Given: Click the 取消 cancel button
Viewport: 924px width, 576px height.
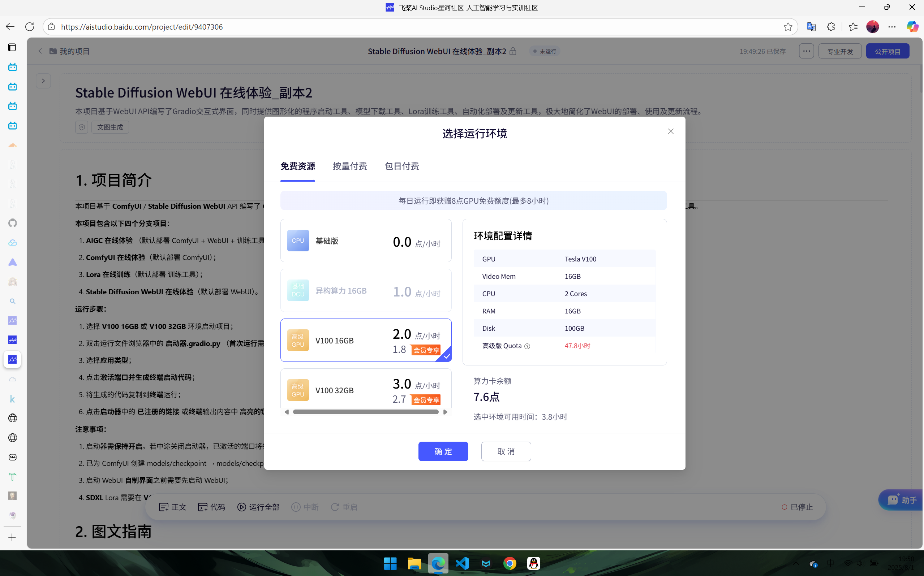Looking at the screenshot, I should pos(506,451).
